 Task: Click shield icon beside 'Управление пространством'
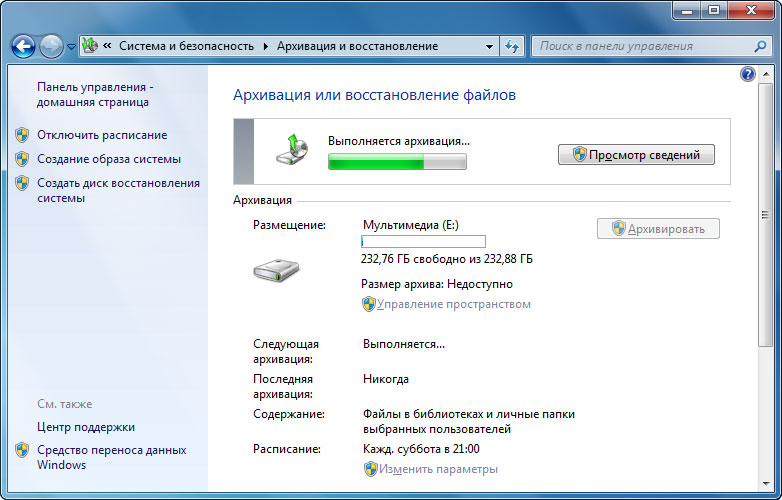point(369,304)
